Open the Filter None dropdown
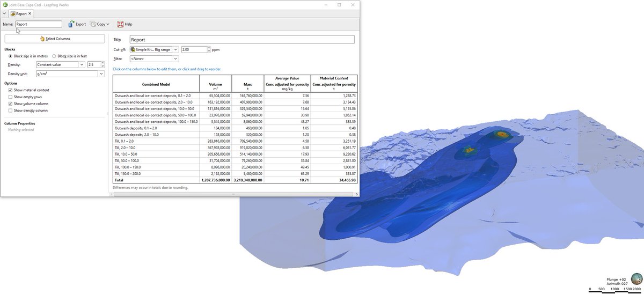 pos(154,58)
